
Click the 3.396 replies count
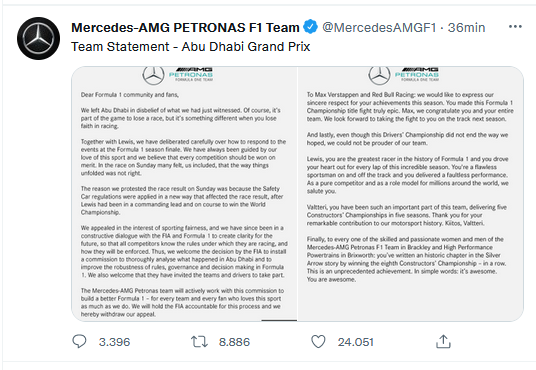click(115, 342)
